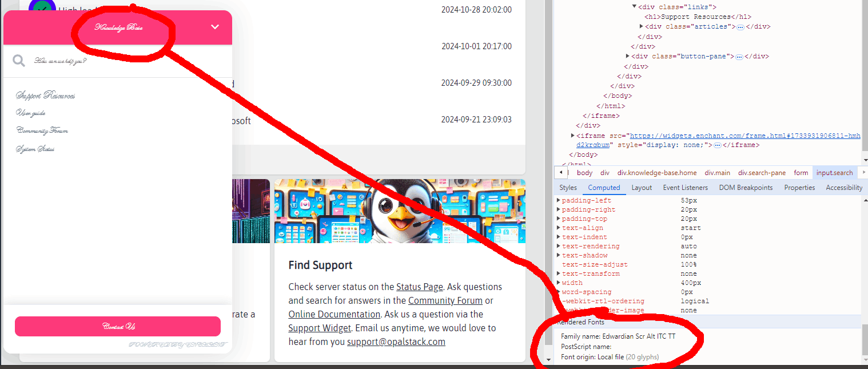Select the closing </iframe> tag line
868x369 pixels.
601,116
